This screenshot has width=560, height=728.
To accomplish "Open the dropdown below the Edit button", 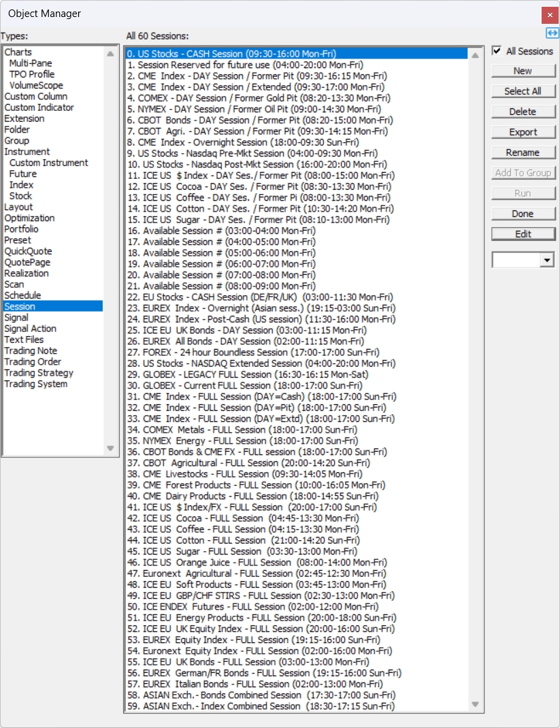I will point(547,260).
